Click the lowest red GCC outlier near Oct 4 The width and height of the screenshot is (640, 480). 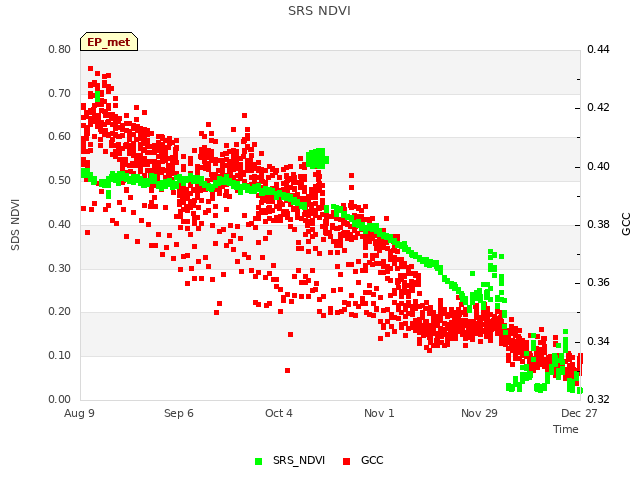click(x=287, y=371)
